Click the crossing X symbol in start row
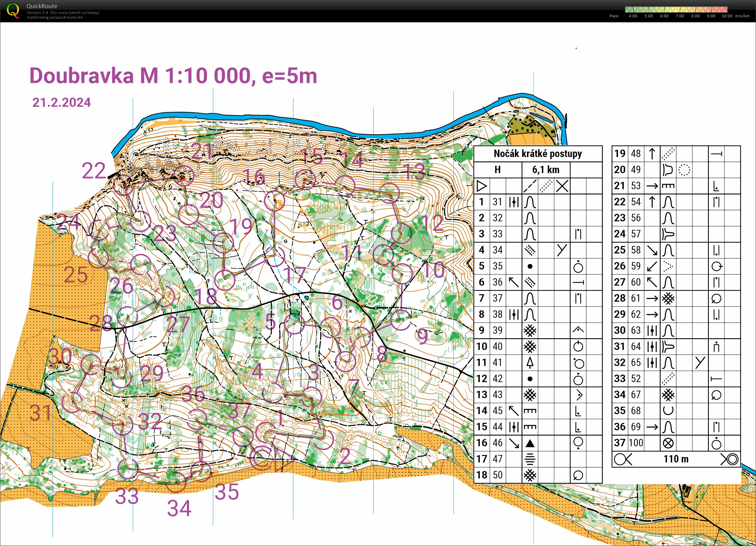 (562, 186)
